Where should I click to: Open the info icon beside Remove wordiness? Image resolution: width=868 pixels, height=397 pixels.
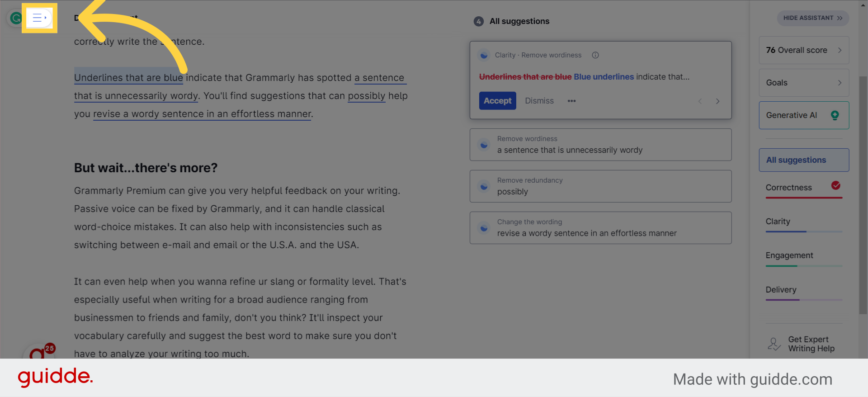click(x=595, y=55)
